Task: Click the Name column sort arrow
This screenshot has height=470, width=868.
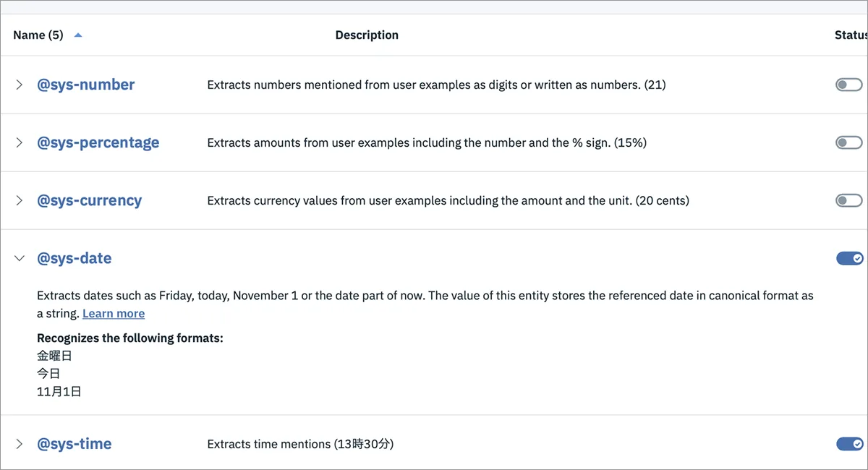Action: [x=78, y=35]
